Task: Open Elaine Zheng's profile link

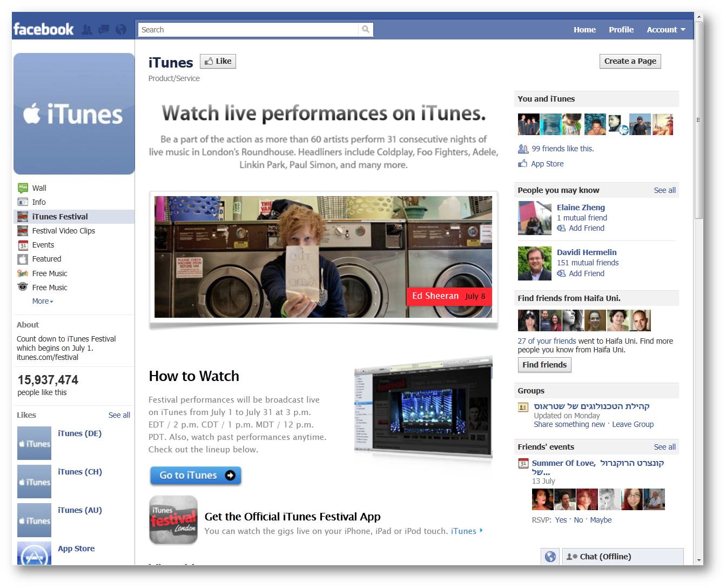Action: point(581,208)
